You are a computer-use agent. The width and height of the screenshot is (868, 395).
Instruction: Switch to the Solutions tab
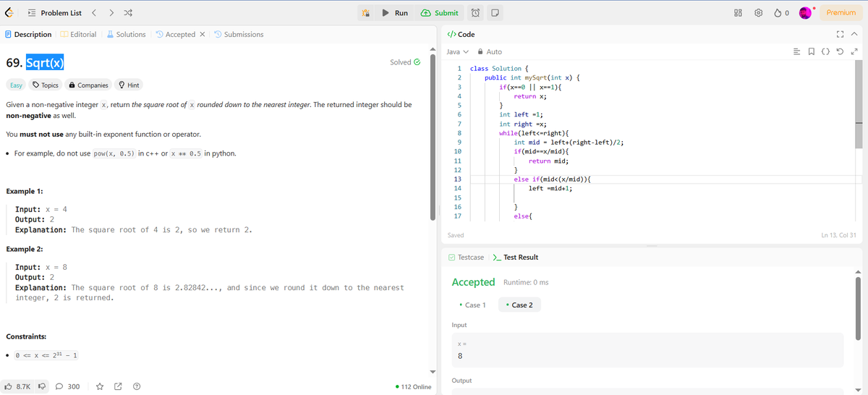click(x=126, y=34)
